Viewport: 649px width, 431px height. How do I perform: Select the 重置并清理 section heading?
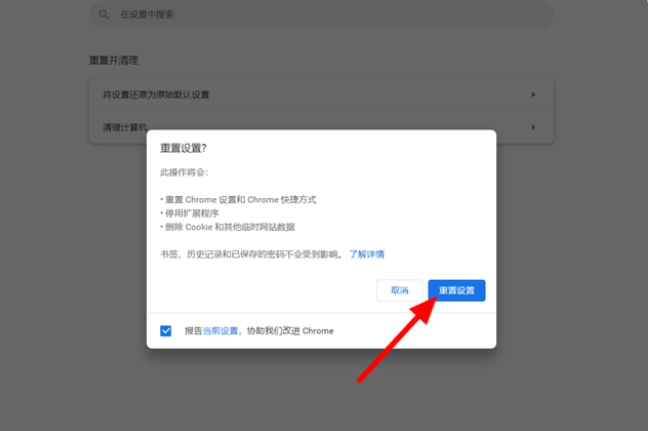tap(114, 60)
